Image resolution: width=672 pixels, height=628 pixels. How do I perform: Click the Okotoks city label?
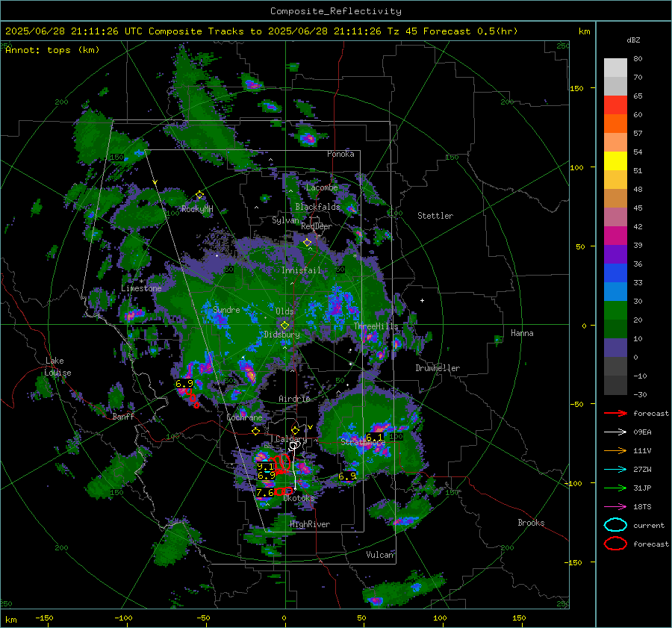299,498
